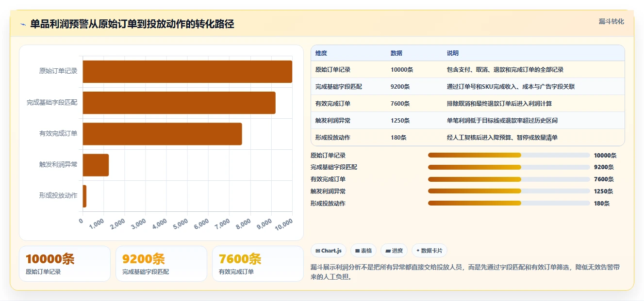Screen dimensions: 644x301
Task: Click the Chart.js tag chip
Action: point(329,251)
